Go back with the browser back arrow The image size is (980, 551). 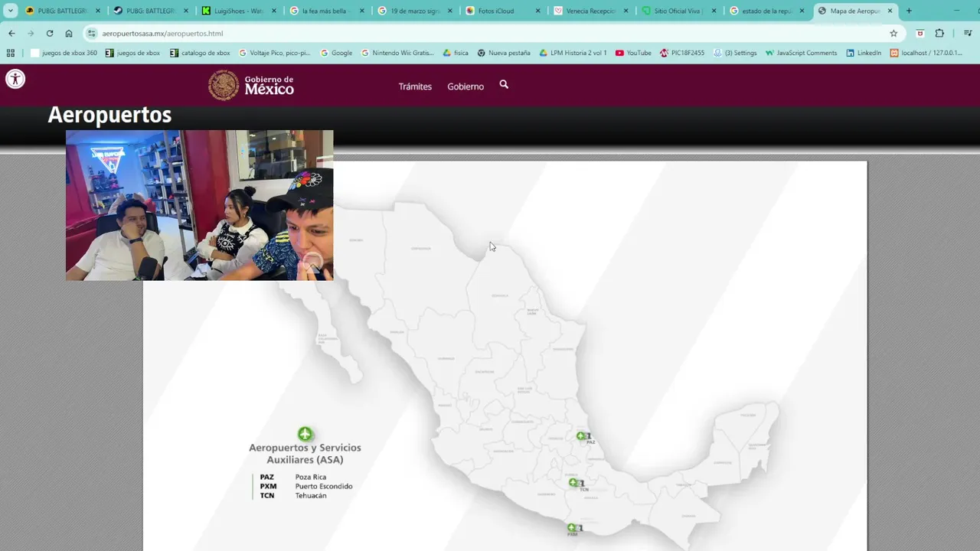point(11,34)
